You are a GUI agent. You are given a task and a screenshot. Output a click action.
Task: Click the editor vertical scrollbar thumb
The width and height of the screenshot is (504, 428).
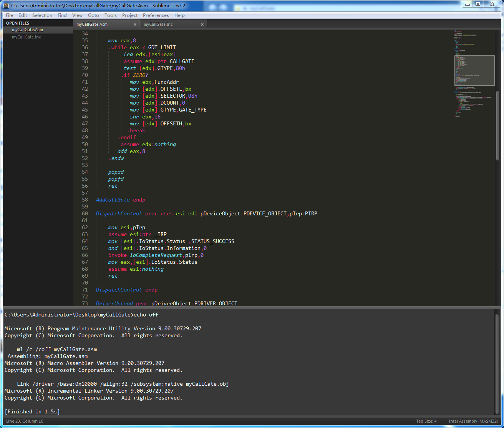pyautogui.click(x=497, y=125)
